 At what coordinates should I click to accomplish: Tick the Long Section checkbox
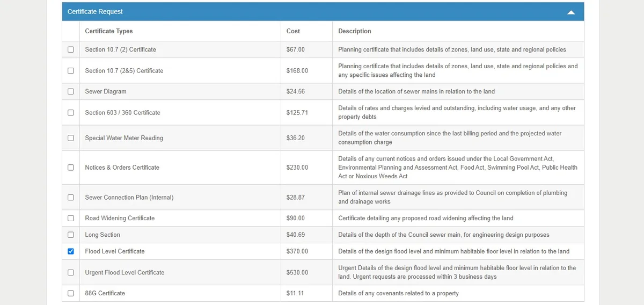click(x=71, y=235)
